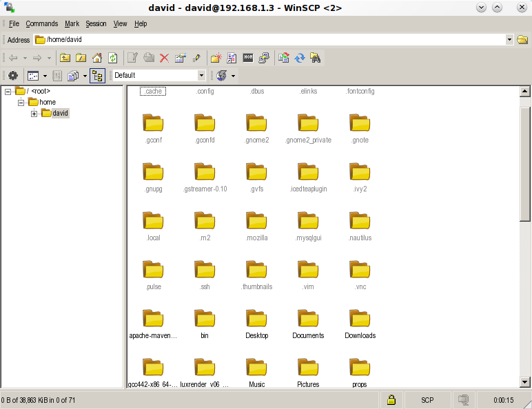
Task: Toggle the directory tree panel button
Action: 97,76
